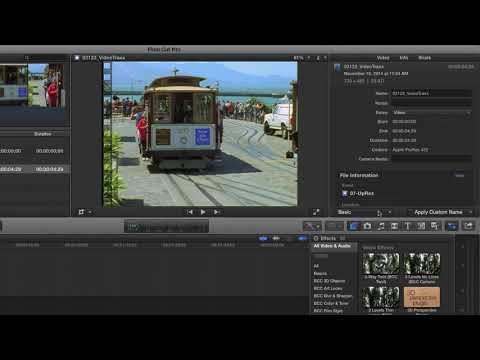Open the Roles Video dropdown
Image resolution: width=480 pixels, height=360 pixels.
coord(431,113)
